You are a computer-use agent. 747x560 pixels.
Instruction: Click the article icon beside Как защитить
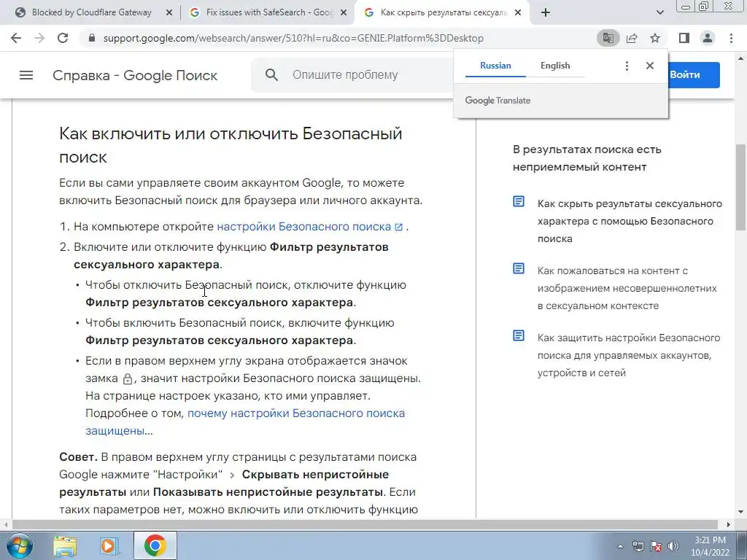519,335
